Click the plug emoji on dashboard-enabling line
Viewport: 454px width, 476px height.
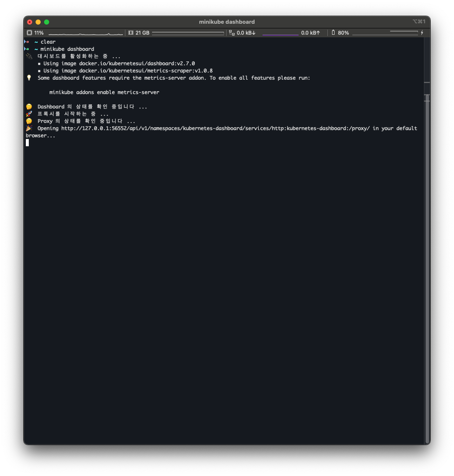coord(29,56)
